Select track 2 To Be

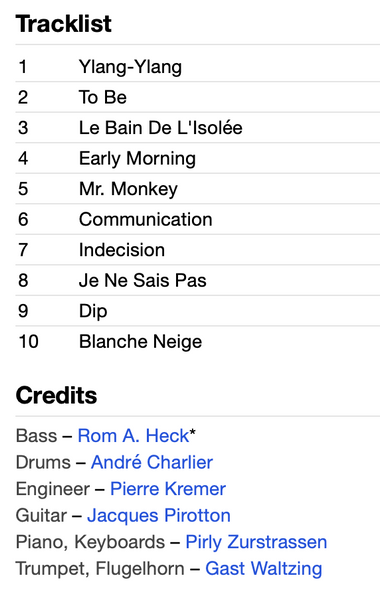pos(197,97)
